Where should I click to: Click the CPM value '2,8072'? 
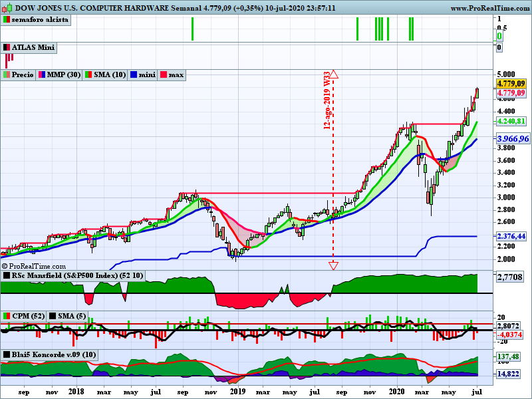[508, 326]
